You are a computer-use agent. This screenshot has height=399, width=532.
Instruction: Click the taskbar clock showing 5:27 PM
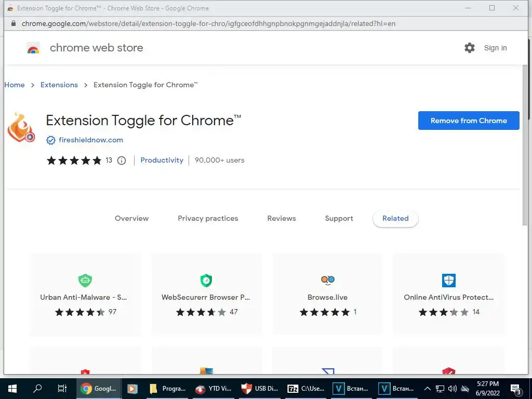tap(487, 389)
